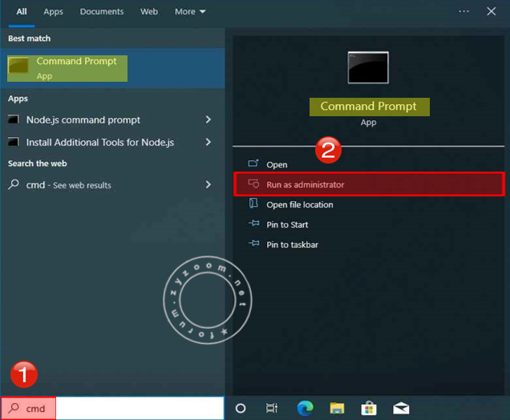Image resolution: width=510 pixels, height=420 pixels.
Task: Click the large Command Prompt preview icon
Action: (368, 67)
